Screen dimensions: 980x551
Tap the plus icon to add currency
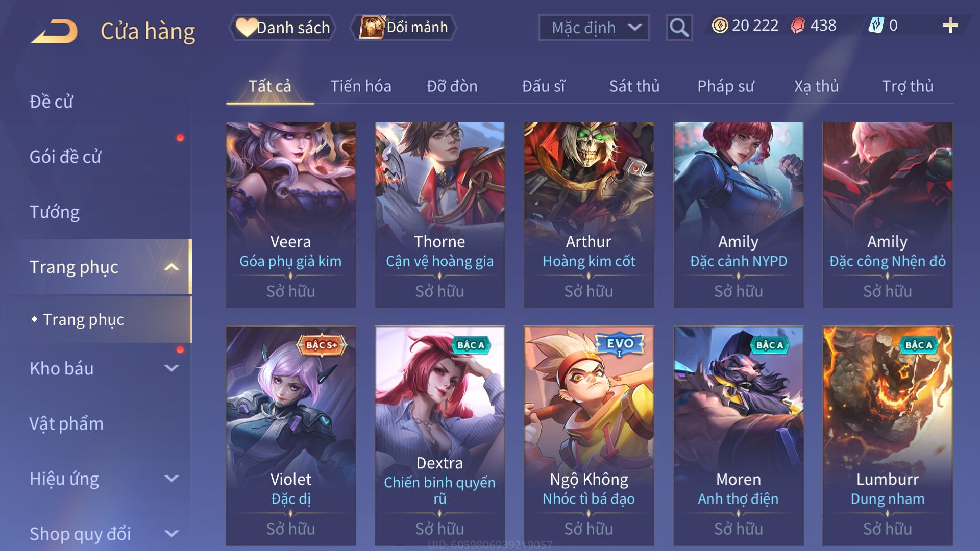[x=950, y=26]
